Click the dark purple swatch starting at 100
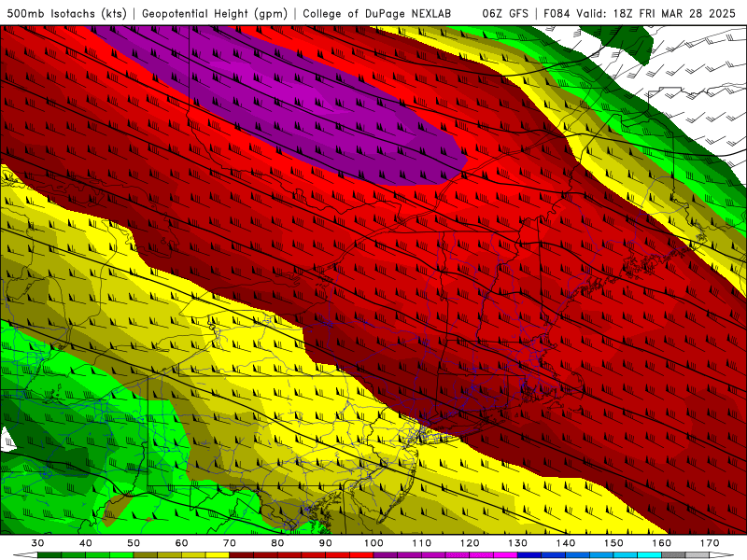Viewport: 747px width, 560px height. click(386, 555)
